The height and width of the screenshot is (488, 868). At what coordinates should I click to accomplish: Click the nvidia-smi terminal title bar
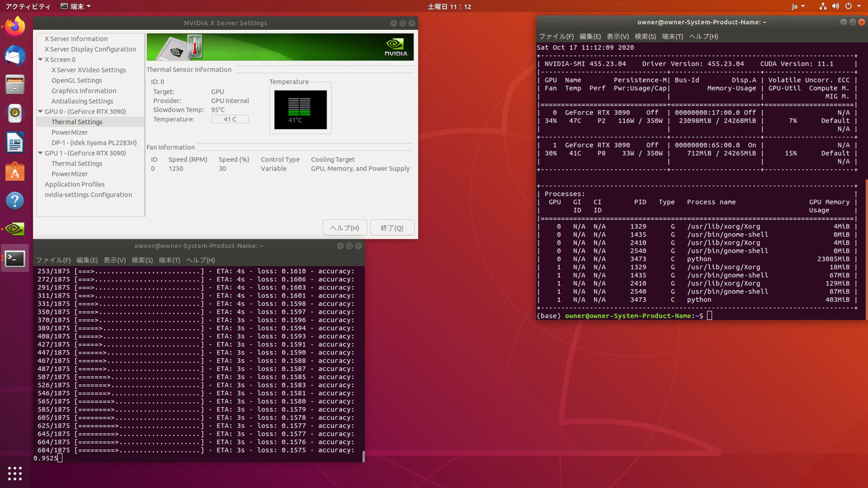701,22
